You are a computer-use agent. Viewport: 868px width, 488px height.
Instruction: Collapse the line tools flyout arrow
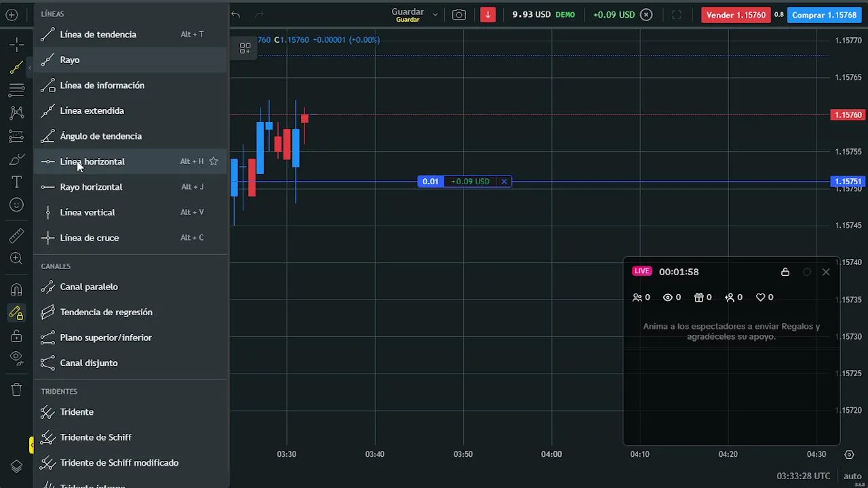(30, 68)
